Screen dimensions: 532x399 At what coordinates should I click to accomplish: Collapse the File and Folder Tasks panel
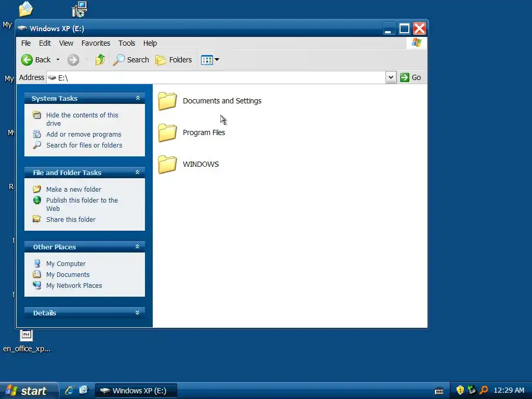coord(137,172)
